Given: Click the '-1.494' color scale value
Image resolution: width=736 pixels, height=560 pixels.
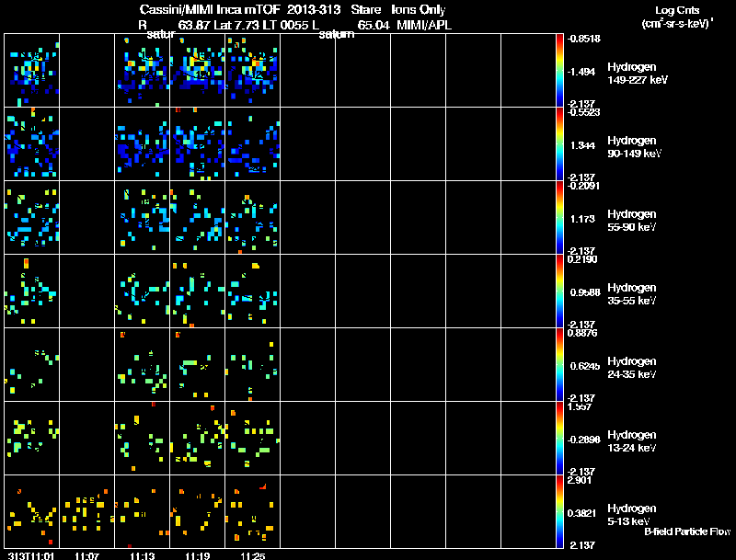Looking at the screenshot, I should (581, 72).
